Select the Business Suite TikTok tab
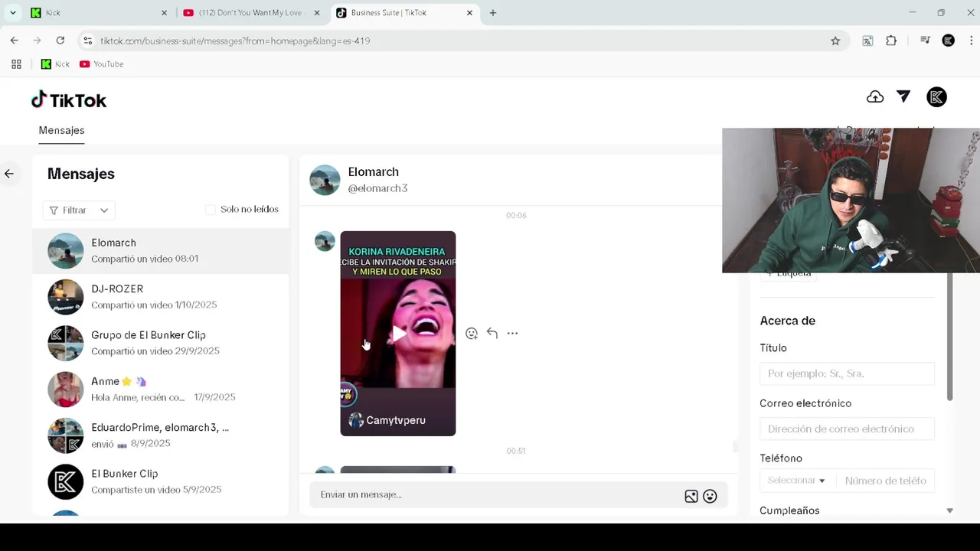The width and height of the screenshot is (980, 551). pyautogui.click(x=404, y=13)
